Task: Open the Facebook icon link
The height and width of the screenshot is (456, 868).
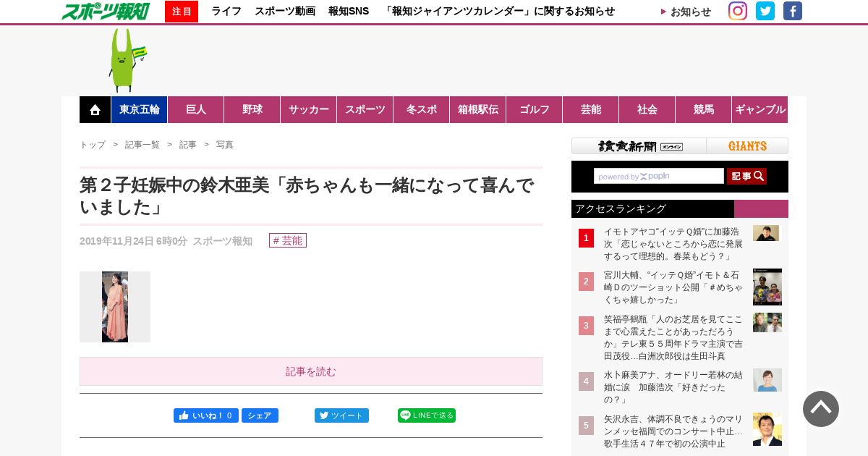Action: coord(793,11)
